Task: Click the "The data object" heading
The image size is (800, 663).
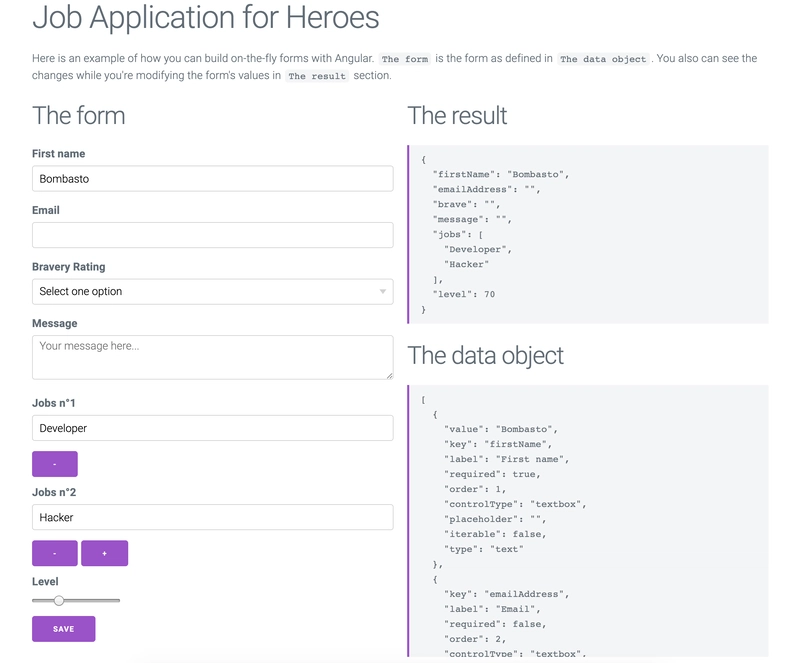Action: click(485, 356)
